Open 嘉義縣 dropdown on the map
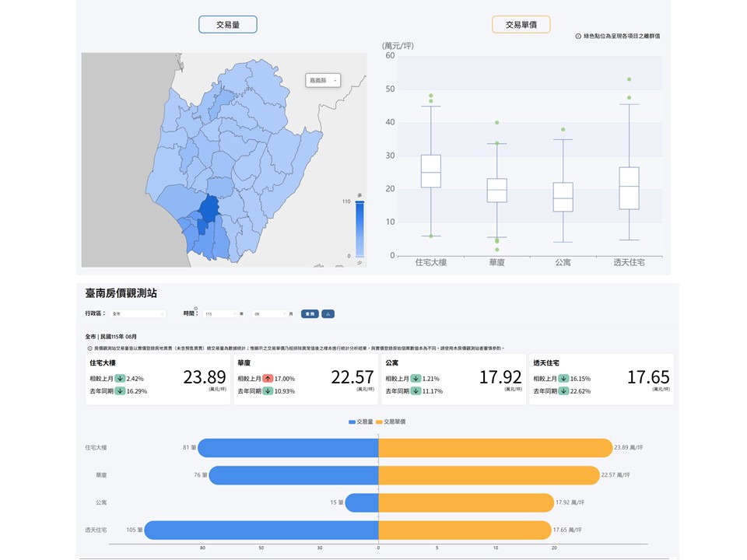This screenshot has height=560, width=747. (x=323, y=80)
